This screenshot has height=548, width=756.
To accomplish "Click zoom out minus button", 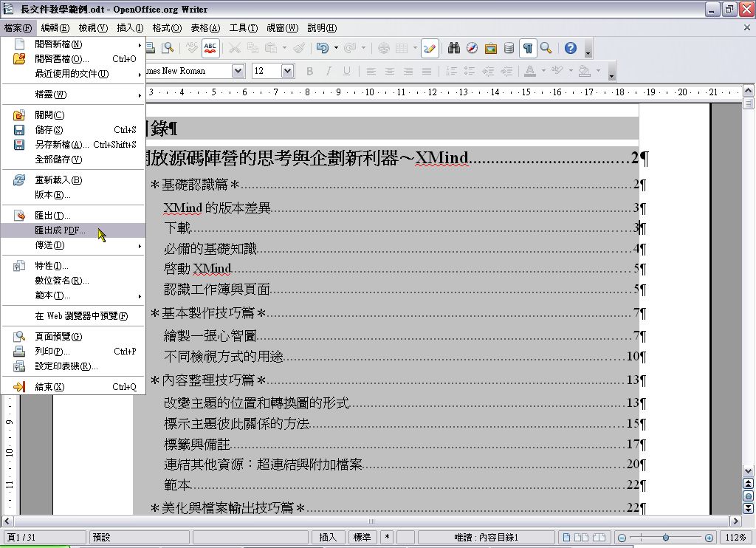I will click(622, 538).
